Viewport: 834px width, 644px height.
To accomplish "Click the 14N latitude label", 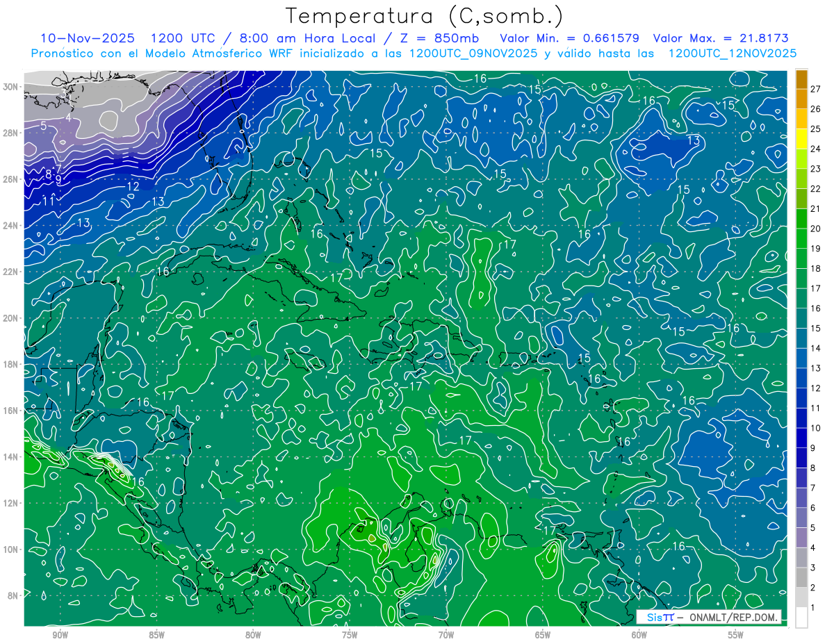I will click(10, 457).
